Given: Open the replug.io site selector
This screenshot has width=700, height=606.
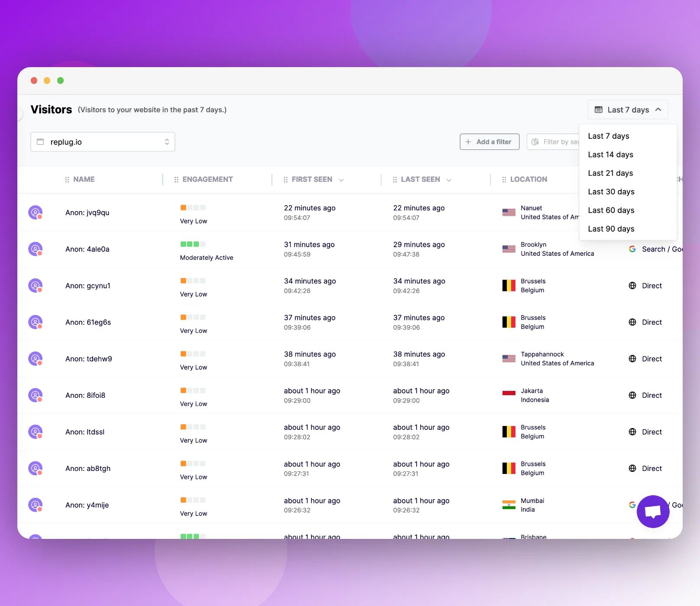Looking at the screenshot, I should coord(103,142).
